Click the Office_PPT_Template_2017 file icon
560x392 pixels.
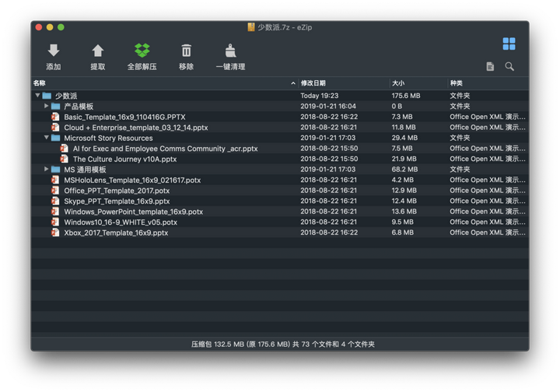[x=55, y=191]
